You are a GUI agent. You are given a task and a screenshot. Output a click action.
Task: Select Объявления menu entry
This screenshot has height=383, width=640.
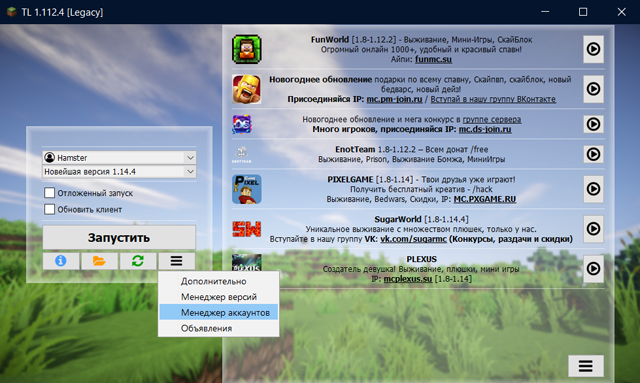(x=219, y=328)
